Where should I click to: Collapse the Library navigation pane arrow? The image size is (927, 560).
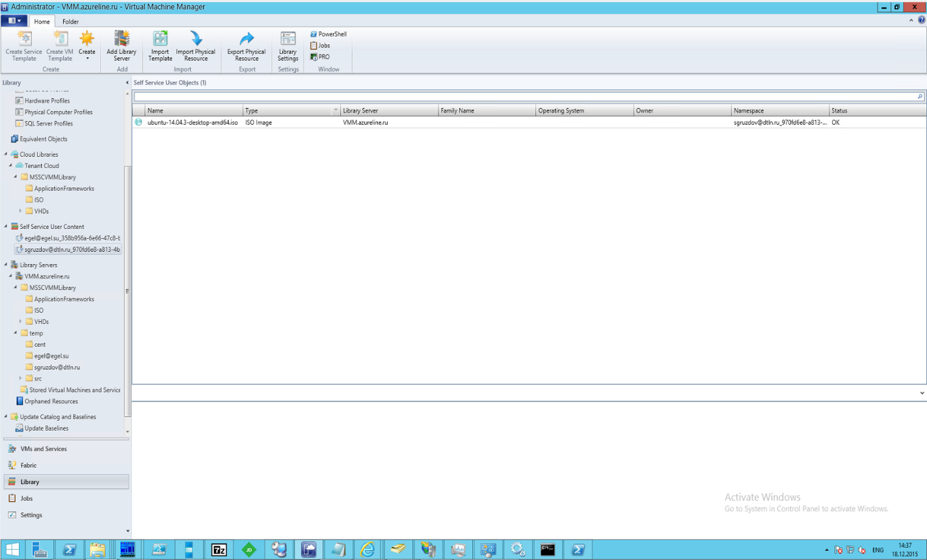[x=127, y=83]
